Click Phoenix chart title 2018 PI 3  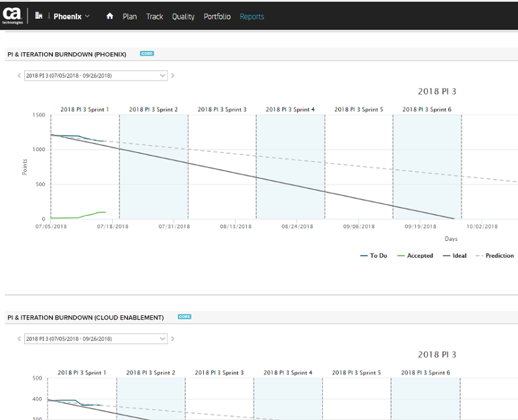point(437,91)
